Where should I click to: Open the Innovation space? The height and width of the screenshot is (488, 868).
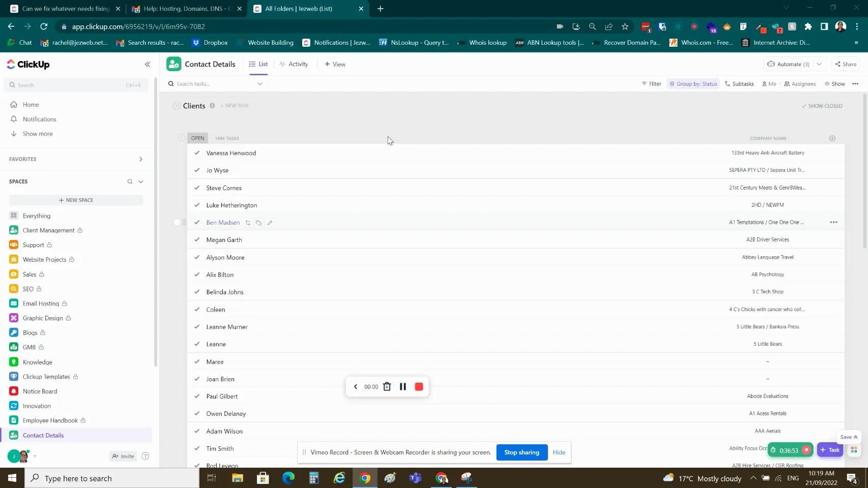click(37, 406)
